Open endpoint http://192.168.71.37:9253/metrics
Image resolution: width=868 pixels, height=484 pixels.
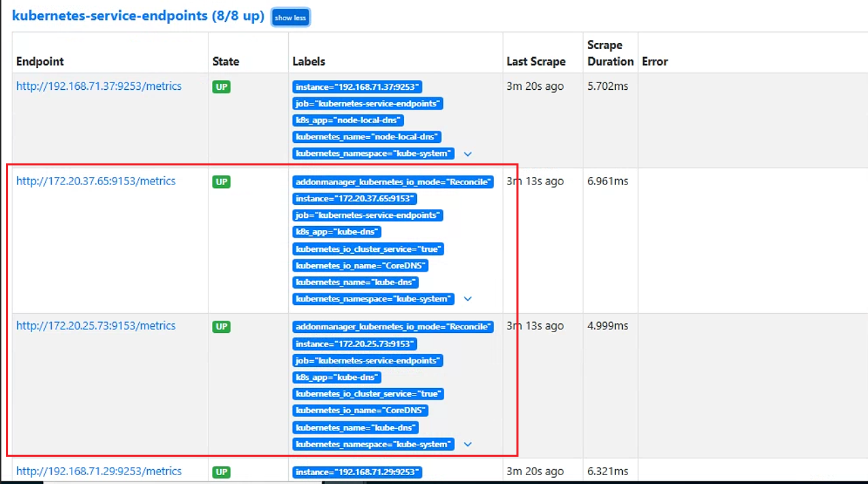click(x=99, y=86)
